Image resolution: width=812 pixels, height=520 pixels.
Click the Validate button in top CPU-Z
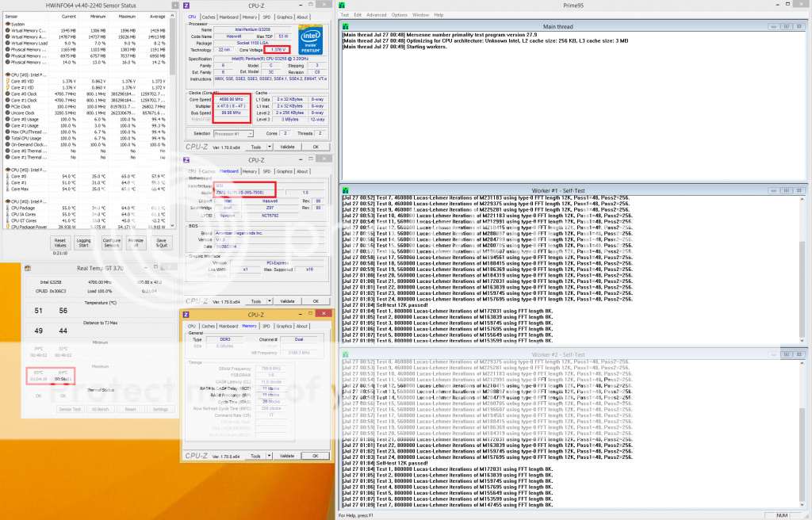(x=288, y=147)
